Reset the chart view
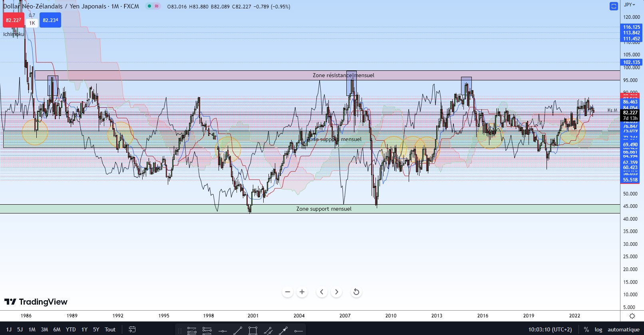The height and width of the screenshot is (335, 644). [356, 292]
